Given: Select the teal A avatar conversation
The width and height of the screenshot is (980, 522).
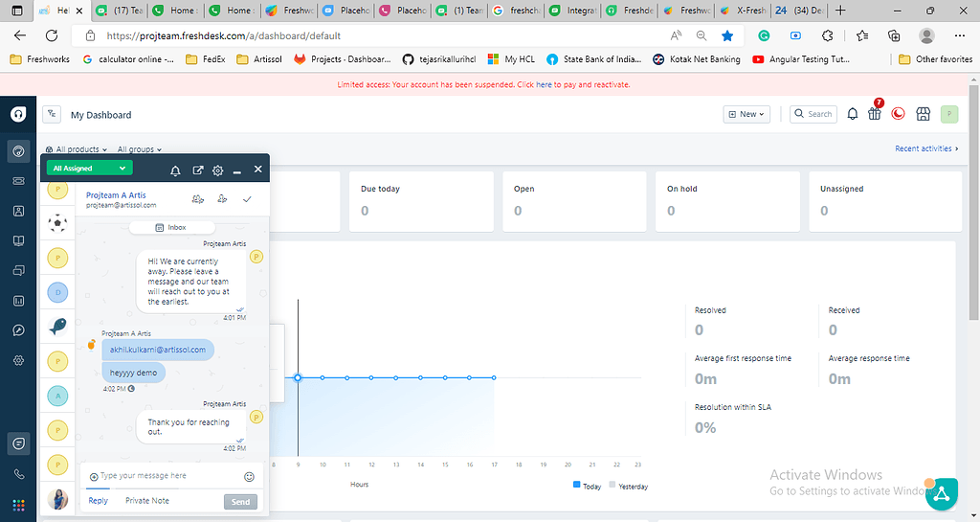Looking at the screenshot, I should click(x=57, y=396).
